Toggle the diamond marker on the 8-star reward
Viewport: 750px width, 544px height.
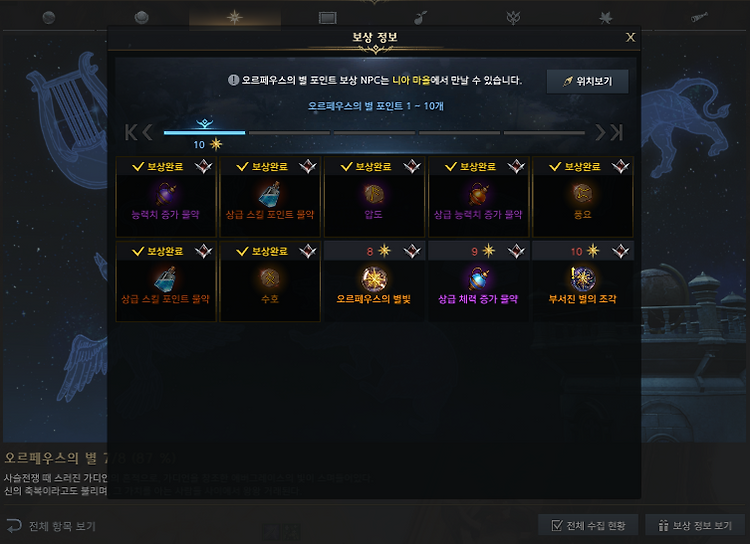[x=412, y=251]
